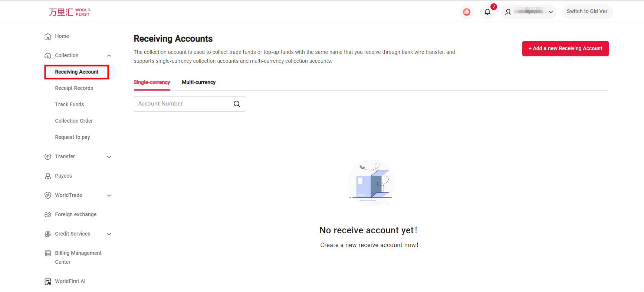Open Receipt Records in sidebar
Image resolution: width=644 pixels, height=292 pixels.
[74, 88]
